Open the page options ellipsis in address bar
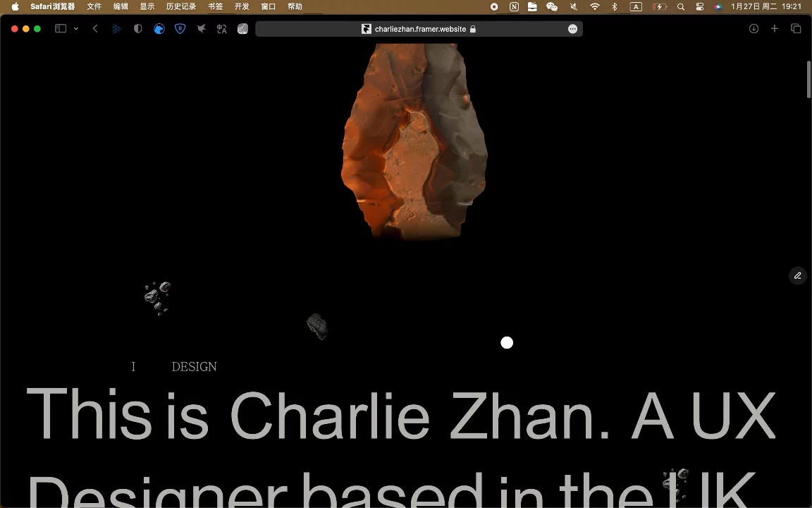812x508 pixels. (x=573, y=29)
